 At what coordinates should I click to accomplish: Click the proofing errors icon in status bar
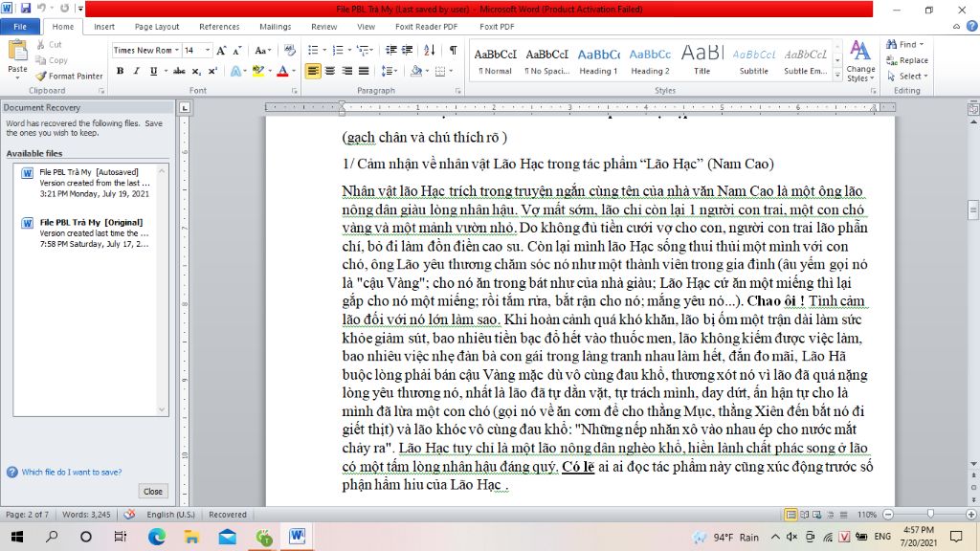(x=129, y=514)
